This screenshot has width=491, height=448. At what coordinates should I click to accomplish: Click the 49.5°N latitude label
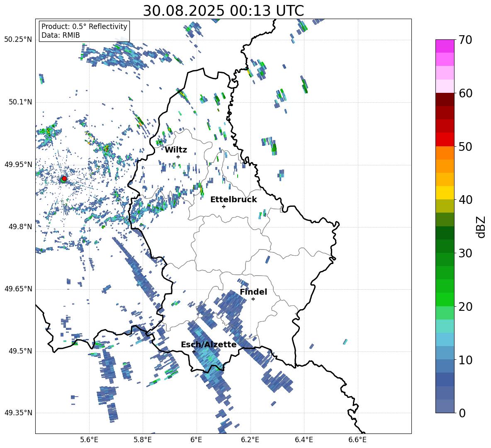click(20, 351)
